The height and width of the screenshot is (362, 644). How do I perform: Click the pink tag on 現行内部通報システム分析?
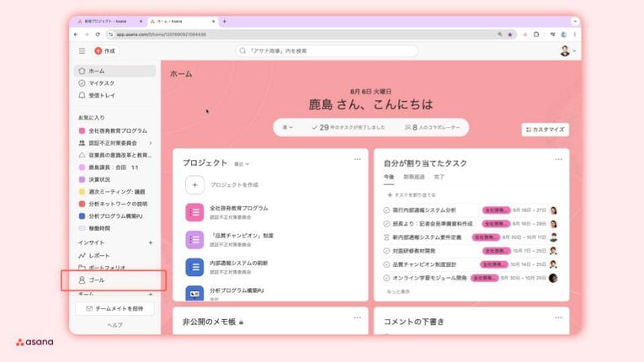(496, 210)
